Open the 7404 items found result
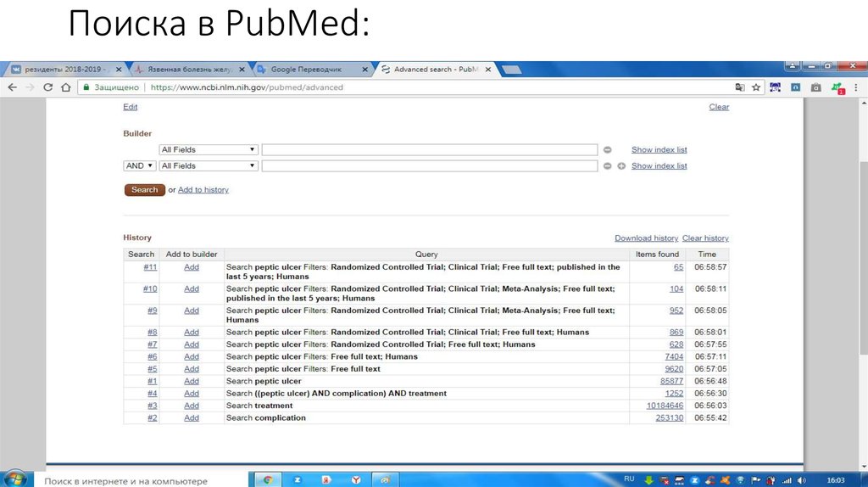 [674, 357]
